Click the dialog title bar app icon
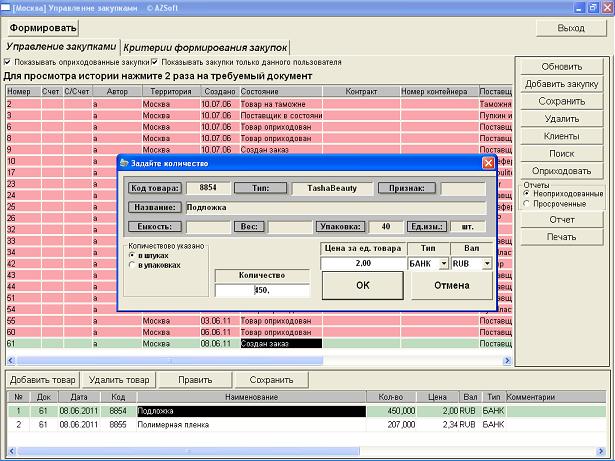This screenshot has width=615, height=461. [x=124, y=163]
